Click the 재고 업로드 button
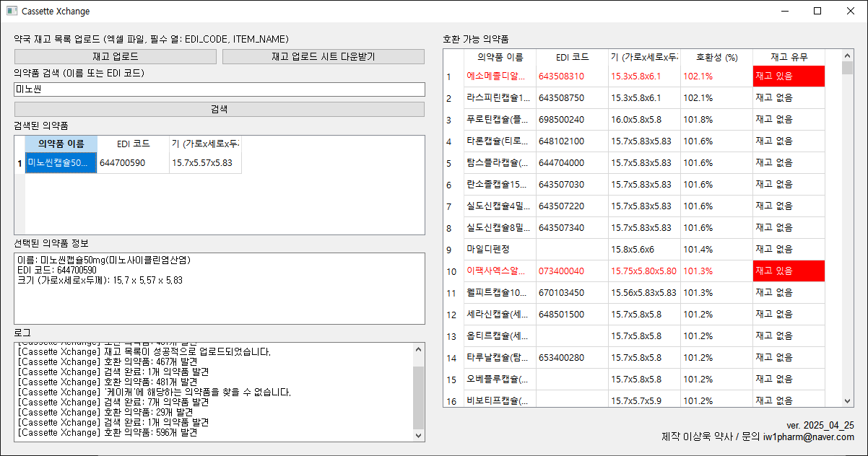Screen dimensions: 868x456 coord(116,56)
